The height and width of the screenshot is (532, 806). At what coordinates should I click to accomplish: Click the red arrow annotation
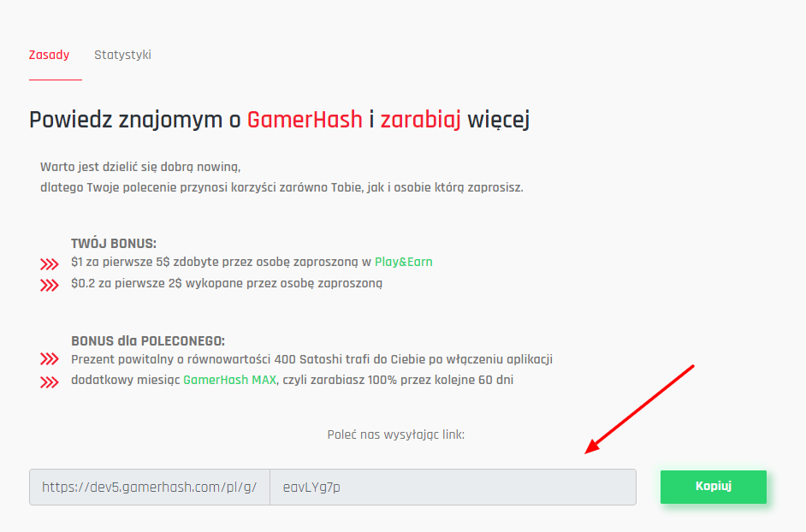point(639,410)
